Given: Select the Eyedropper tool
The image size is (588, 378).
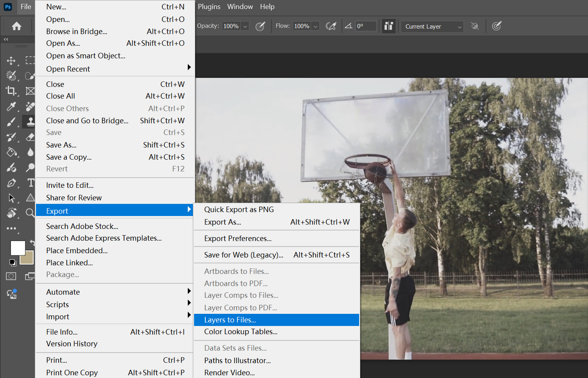Looking at the screenshot, I should coord(11,106).
